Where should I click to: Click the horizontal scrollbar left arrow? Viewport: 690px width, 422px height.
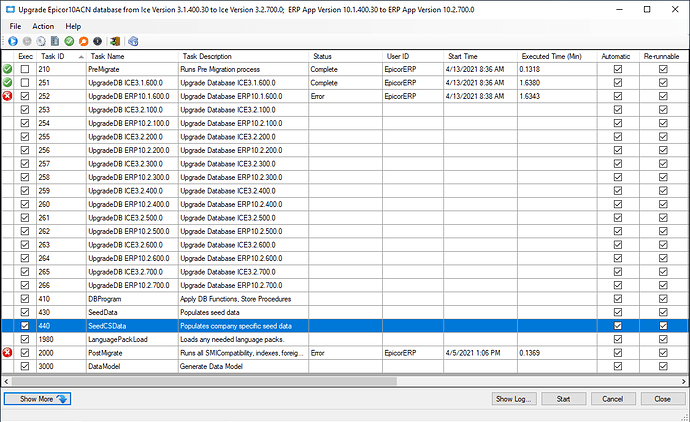[x=6, y=381]
